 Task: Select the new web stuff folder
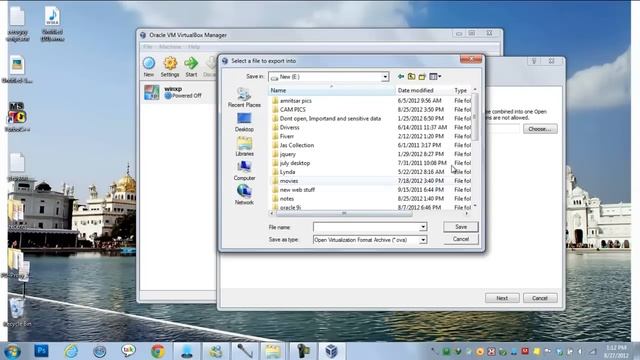coord(297,190)
